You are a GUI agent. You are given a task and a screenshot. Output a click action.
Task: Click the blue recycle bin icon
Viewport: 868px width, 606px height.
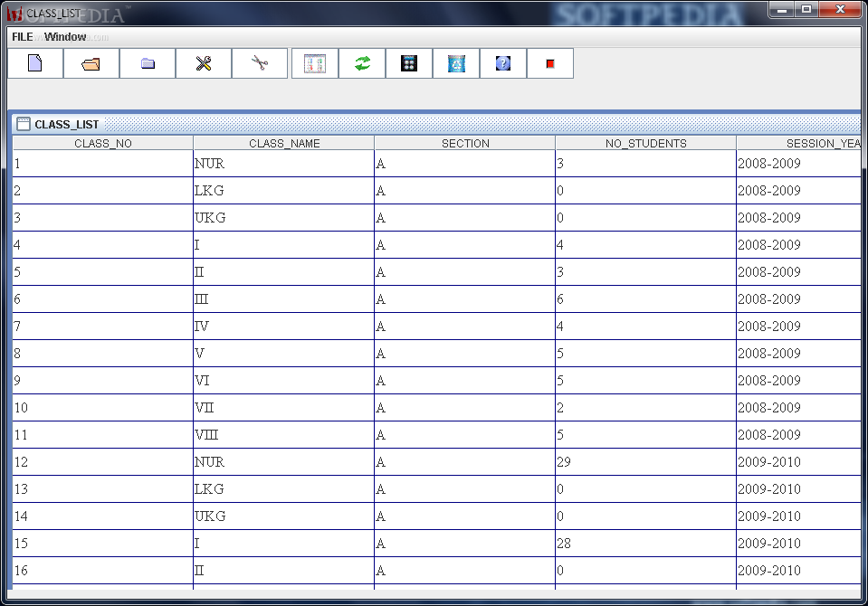pos(456,63)
